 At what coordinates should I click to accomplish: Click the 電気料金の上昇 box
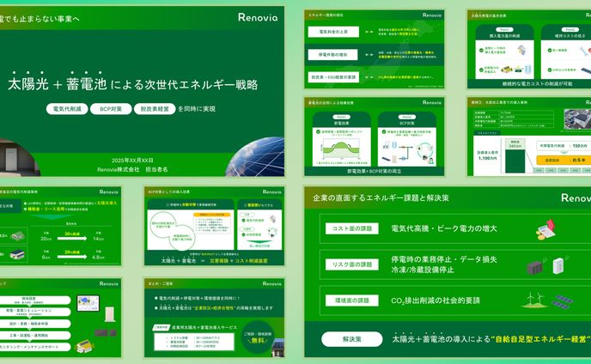pos(333,32)
